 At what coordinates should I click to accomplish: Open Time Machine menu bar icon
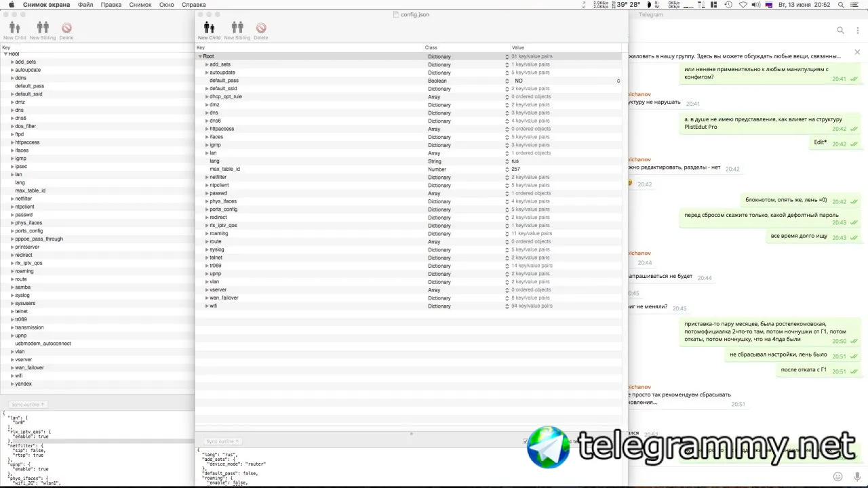click(x=728, y=5)
